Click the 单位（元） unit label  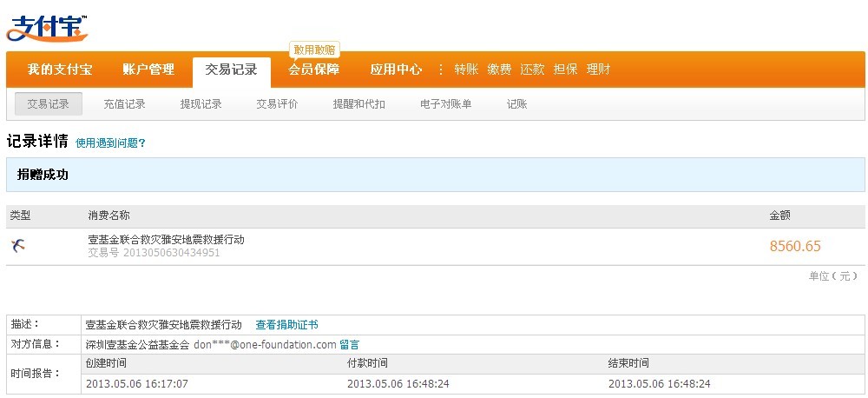(x=833, y=276)
